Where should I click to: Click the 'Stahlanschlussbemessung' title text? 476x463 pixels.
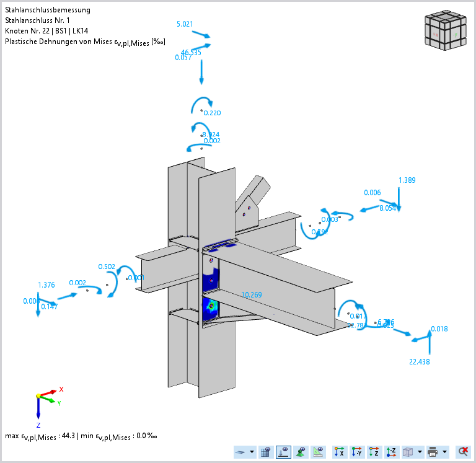click(x=48, y=10)
